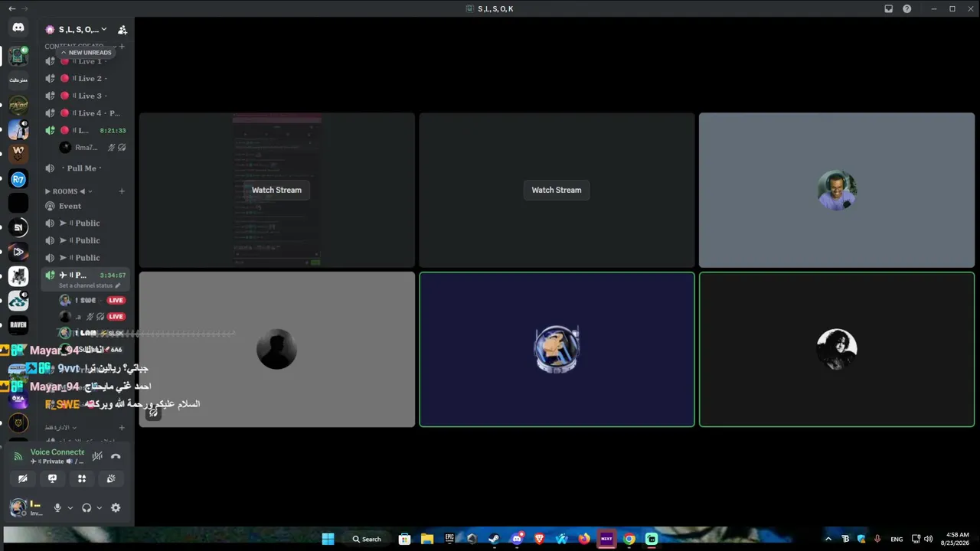
Task: Open Google Chrome from the taskbar
Action: coord(629,539)
